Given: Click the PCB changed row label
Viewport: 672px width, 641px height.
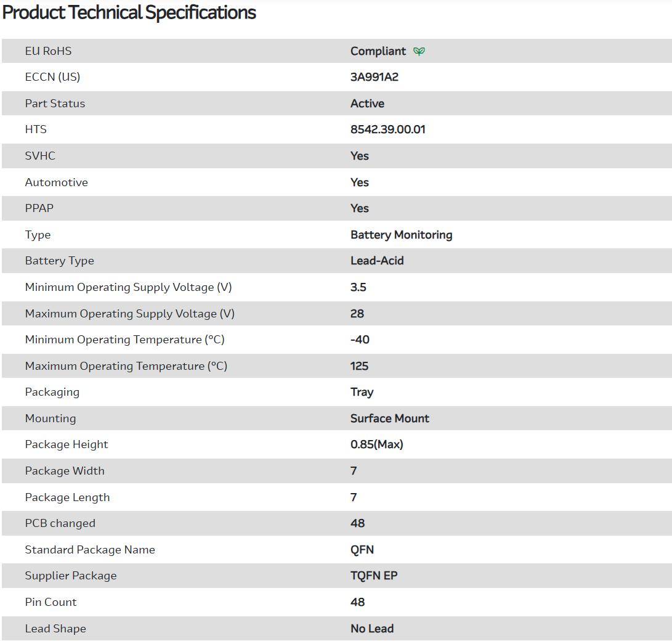Looking at the screenshot, I should point(60,523).
